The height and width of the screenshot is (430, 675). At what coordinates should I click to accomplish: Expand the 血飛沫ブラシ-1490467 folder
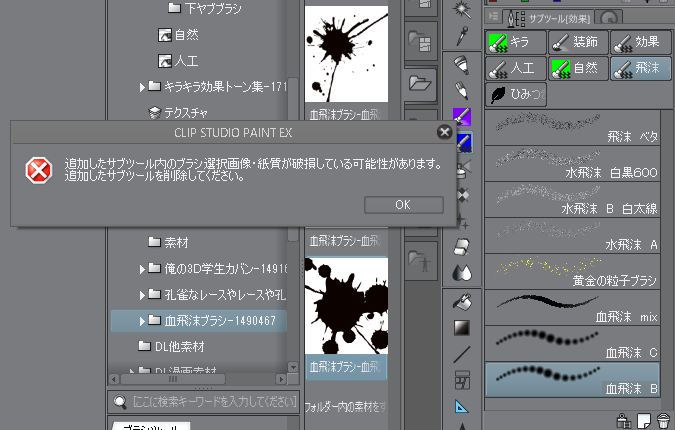143,321
